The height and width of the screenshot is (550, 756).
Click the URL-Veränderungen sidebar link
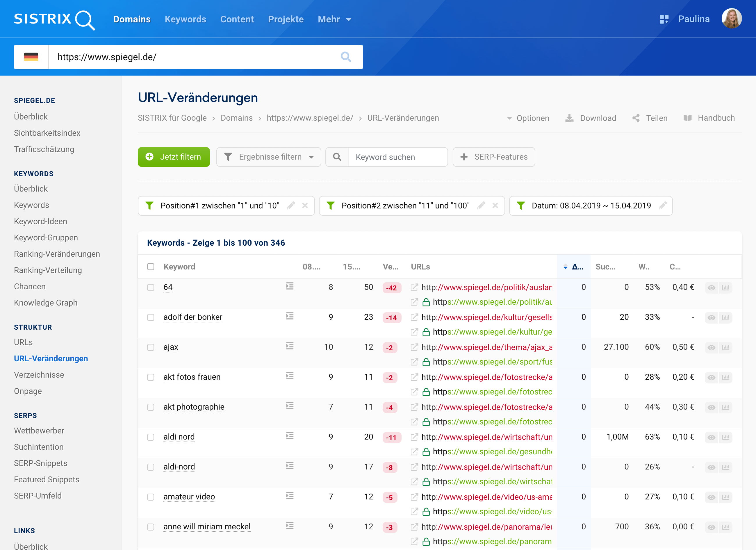point(51,358)
